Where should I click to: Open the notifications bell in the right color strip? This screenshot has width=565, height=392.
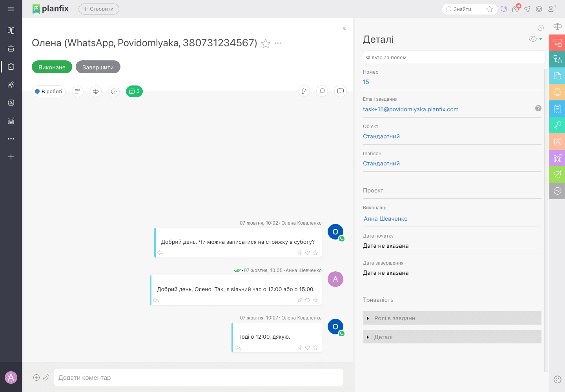[x=557, y=92]
